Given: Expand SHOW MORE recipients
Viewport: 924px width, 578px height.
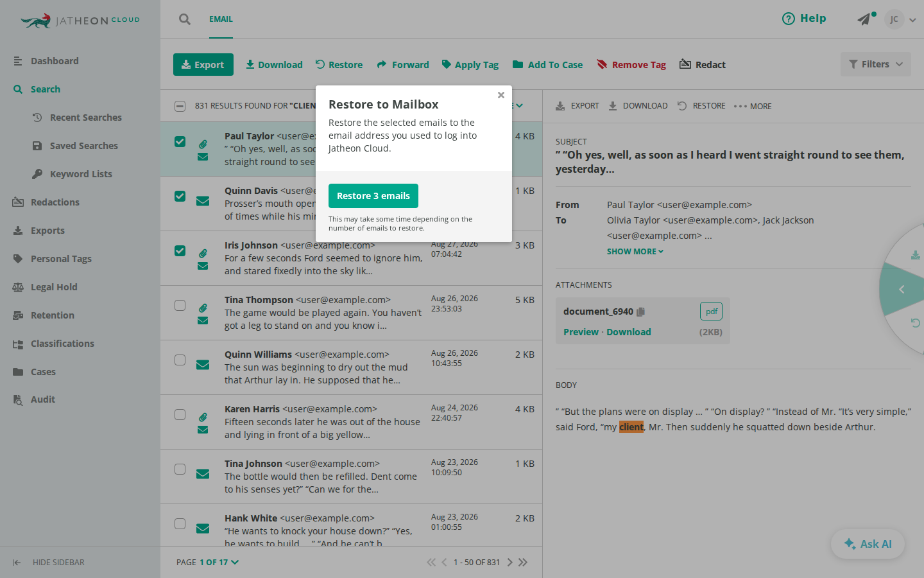Looking at the screenshot, I should 635,252.
